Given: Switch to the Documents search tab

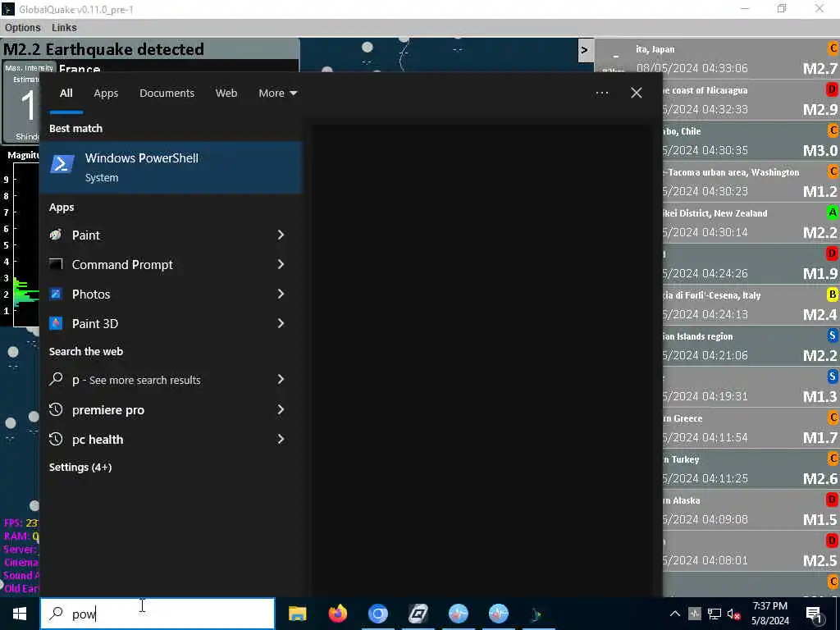Looking at the screenshot, I should tap(167, 94).
